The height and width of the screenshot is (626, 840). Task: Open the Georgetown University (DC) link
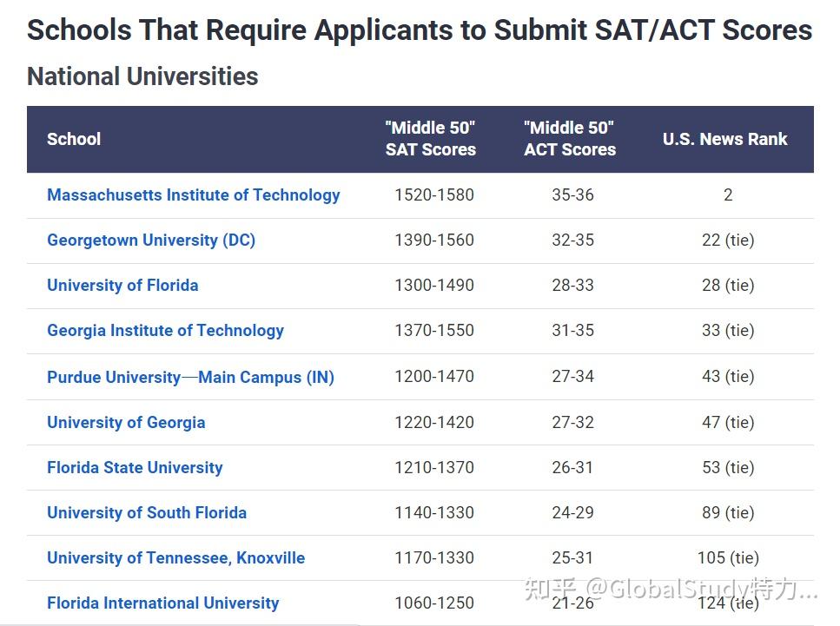[x=151, y=240]
